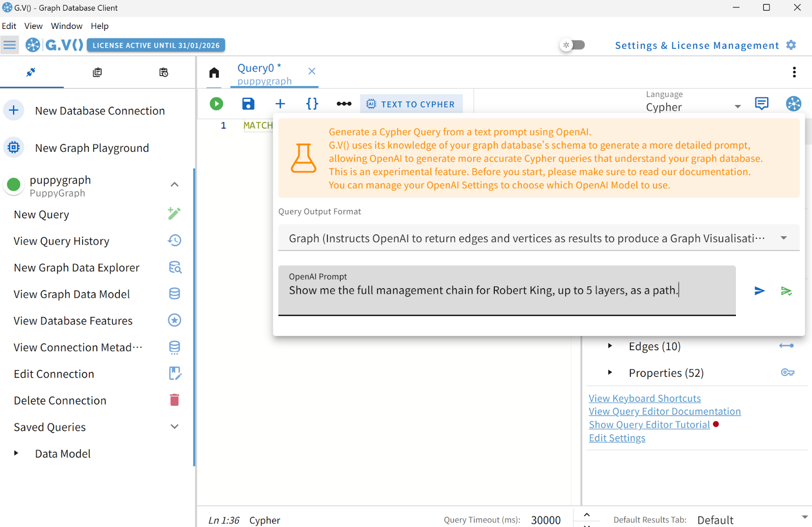Screen dimensions: 812x527
Task: Click the Graph Data Explorer search icon
Action: tap(175, 267)
